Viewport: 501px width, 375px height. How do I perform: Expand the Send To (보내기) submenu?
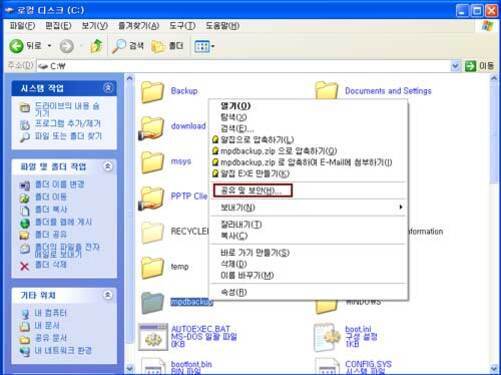308,208
